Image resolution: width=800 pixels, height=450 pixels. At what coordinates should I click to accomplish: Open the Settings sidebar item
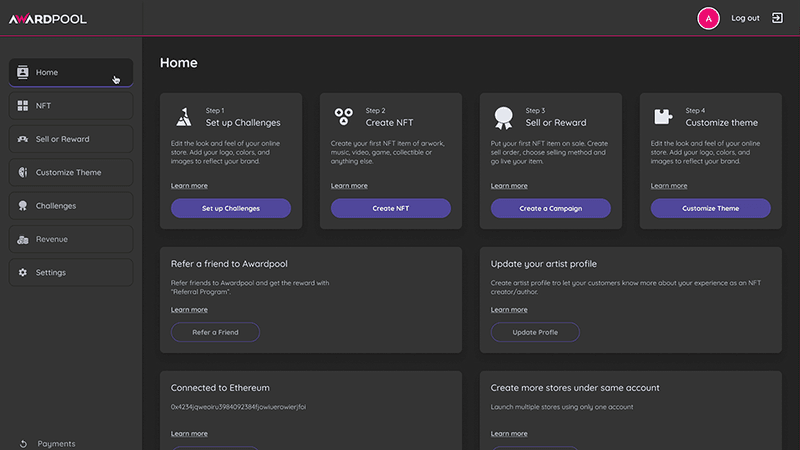pyautogui.click(x=71, y=272)
